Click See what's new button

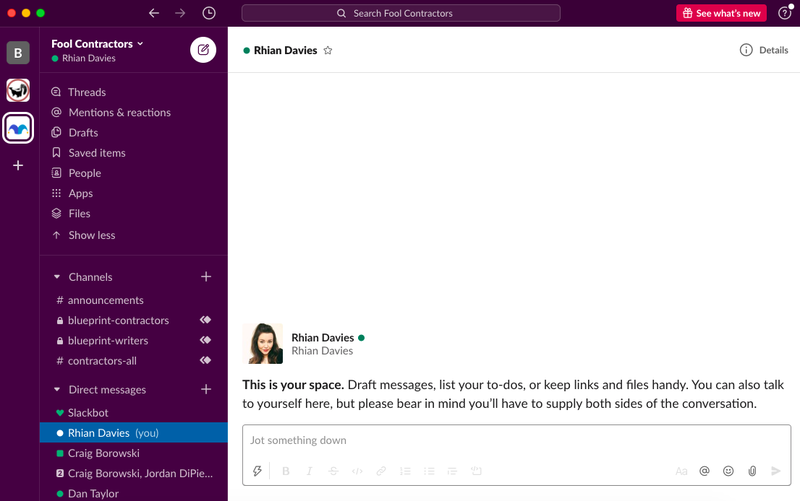point(721,13)
